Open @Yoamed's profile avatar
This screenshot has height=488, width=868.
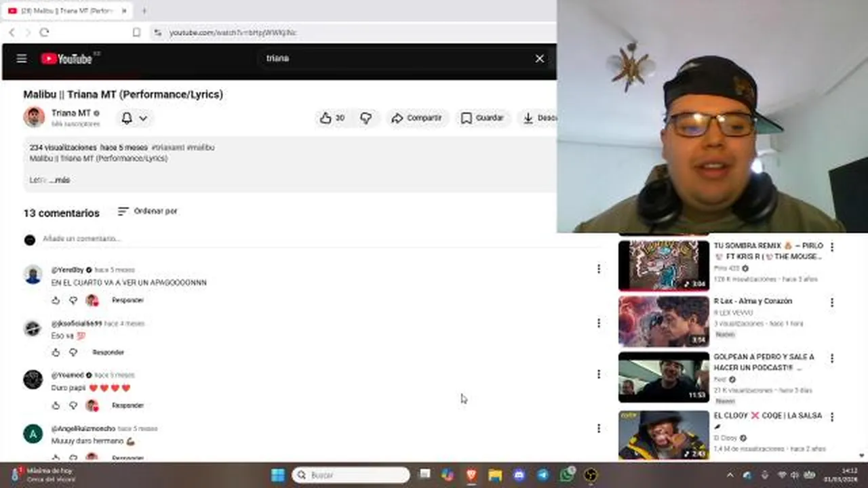[x=33, y=380]
